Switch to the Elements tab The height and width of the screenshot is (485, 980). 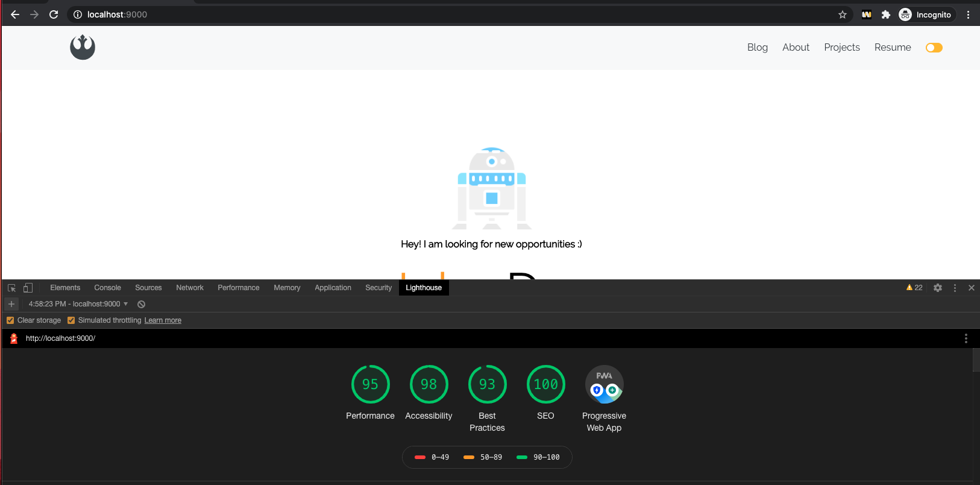click(65, 288)
